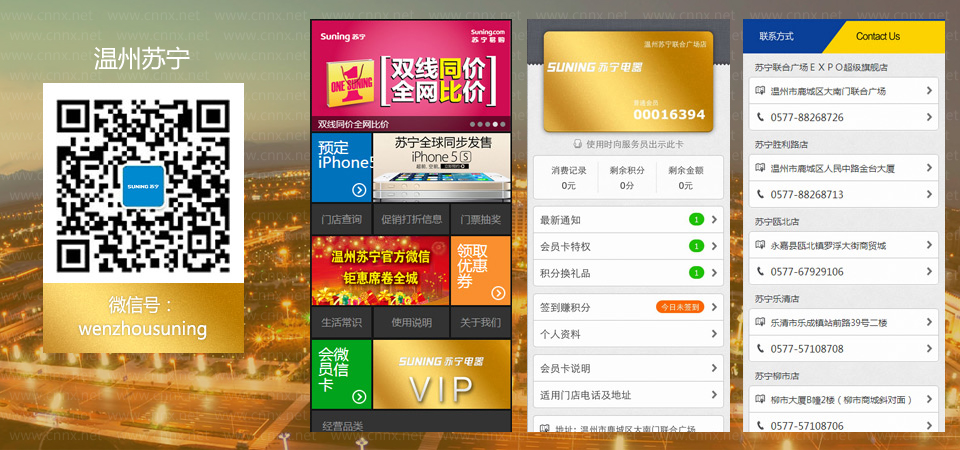Click the circled arrow on 预定iPhone5 tile
960x450 pixels.
pyautogui.click(x=359, y=190)
